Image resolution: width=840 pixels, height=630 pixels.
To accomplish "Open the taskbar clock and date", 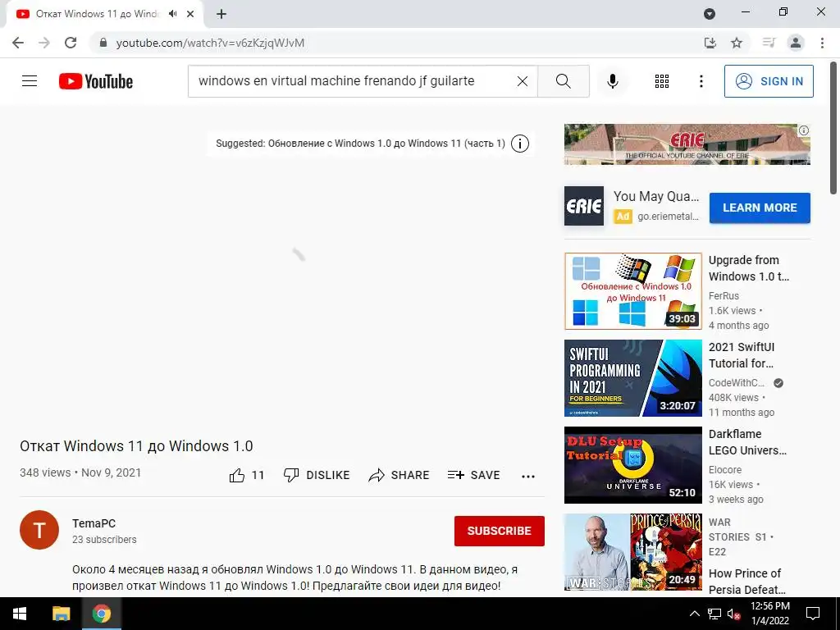I will pos(769,614).
